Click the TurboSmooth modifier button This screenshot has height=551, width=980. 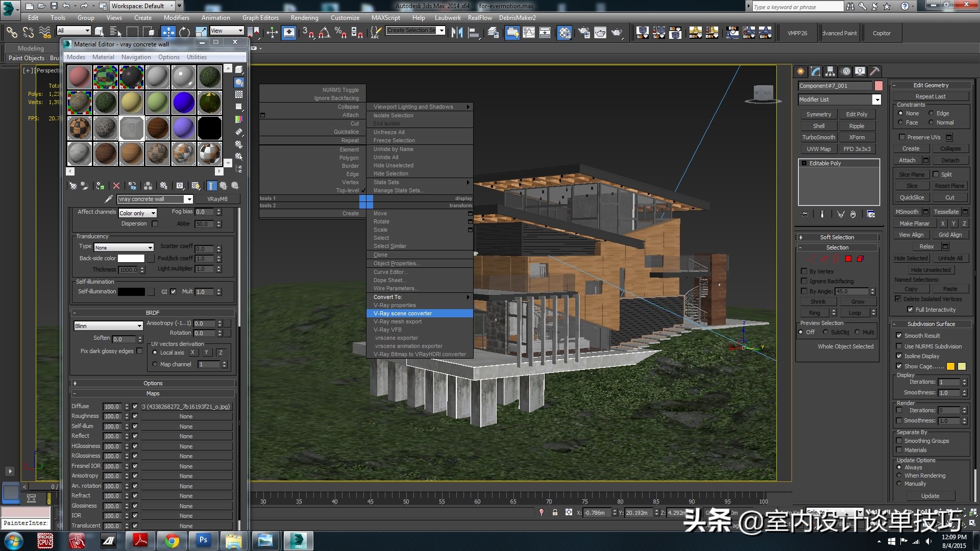click(x=818, y=137)
